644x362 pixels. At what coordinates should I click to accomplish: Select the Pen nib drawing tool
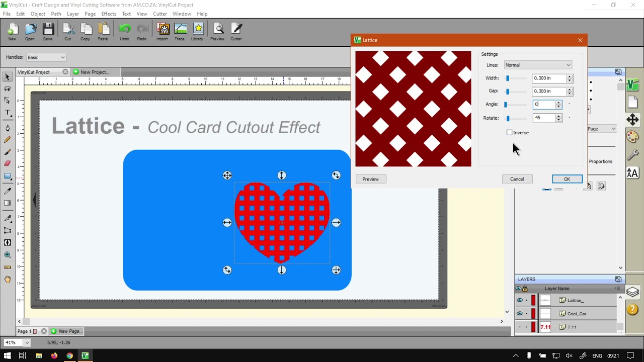coord(8,128)
